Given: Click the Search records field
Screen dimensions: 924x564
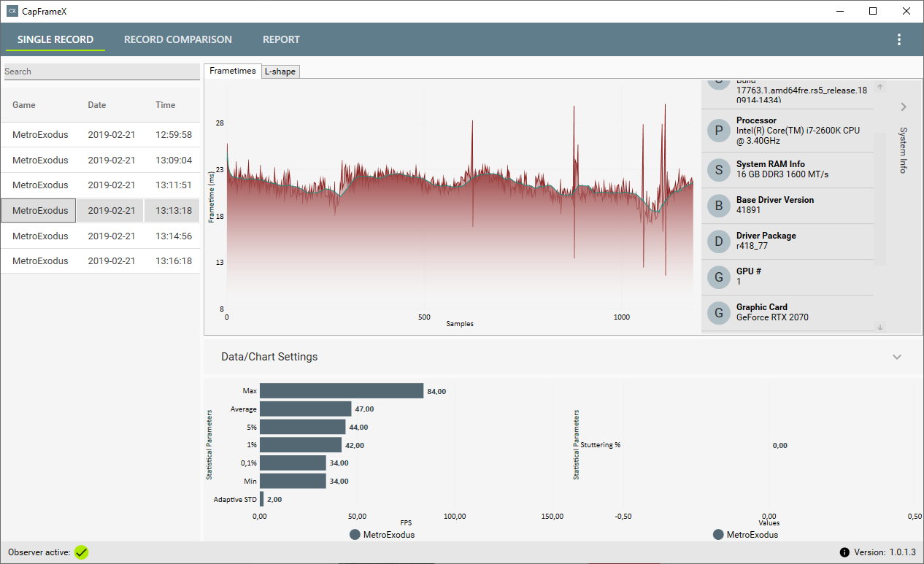Looking at the screenshot, I should point(101,72).
